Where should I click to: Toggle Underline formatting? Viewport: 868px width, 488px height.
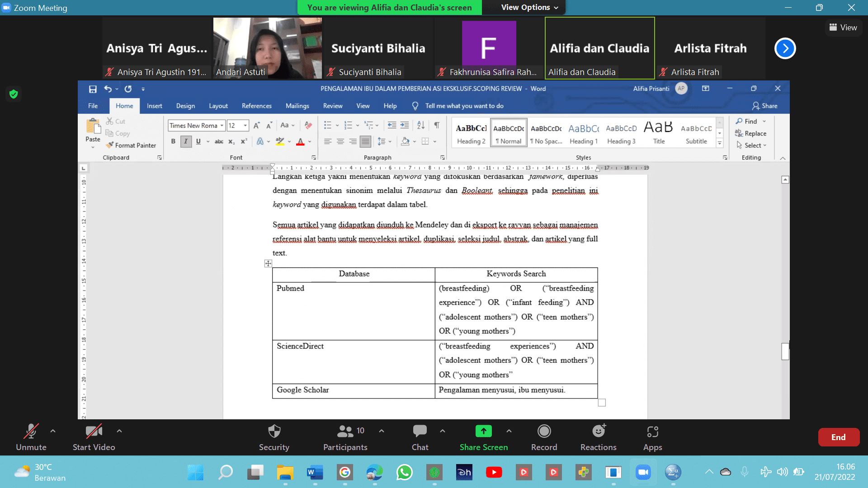click(198, 141)
